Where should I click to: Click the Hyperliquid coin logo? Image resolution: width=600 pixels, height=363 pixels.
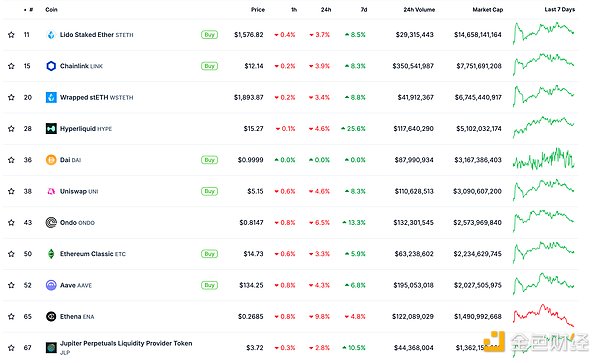pyautogui.click(x=51, y=129)
